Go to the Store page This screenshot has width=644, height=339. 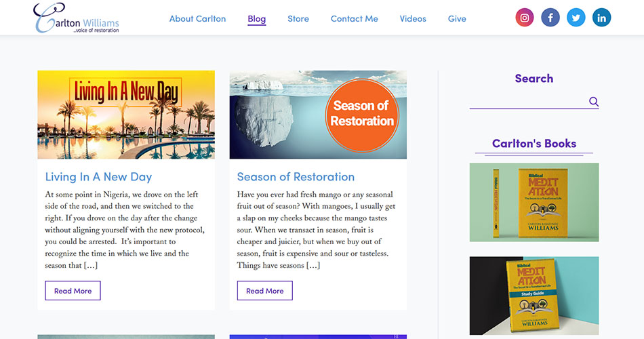tap(298, 19)
